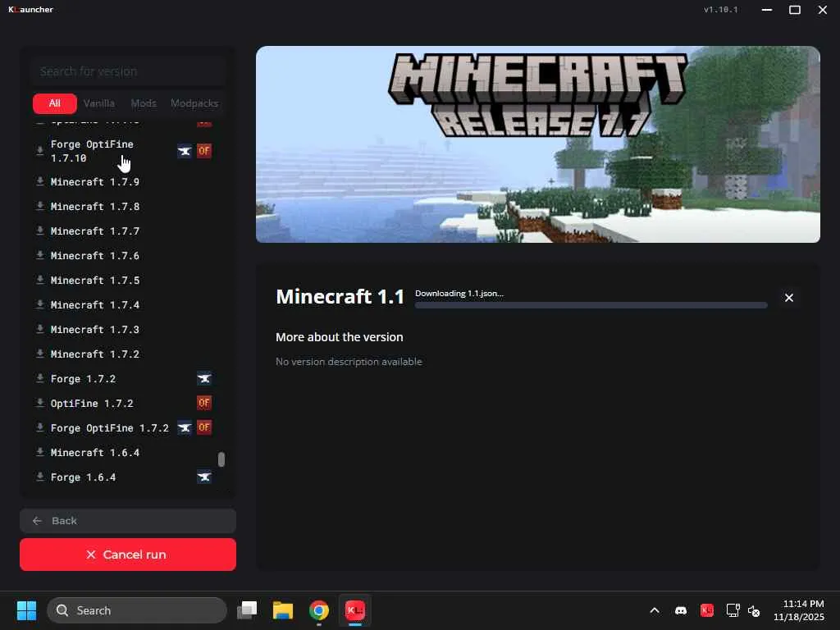Cancel the Minecraft 1.1 download with X
The height and width of the screenshot is (630, 840).
[788, 298]
